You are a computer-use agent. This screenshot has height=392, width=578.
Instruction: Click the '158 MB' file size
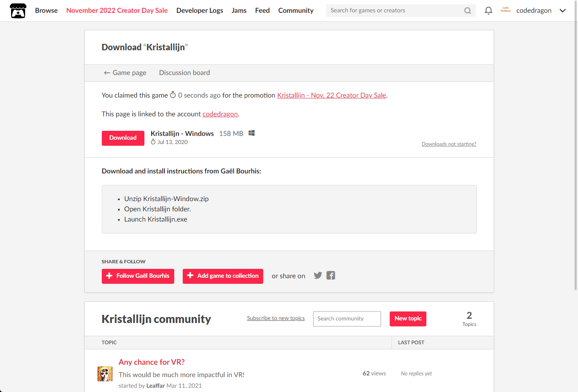(231, 134)
